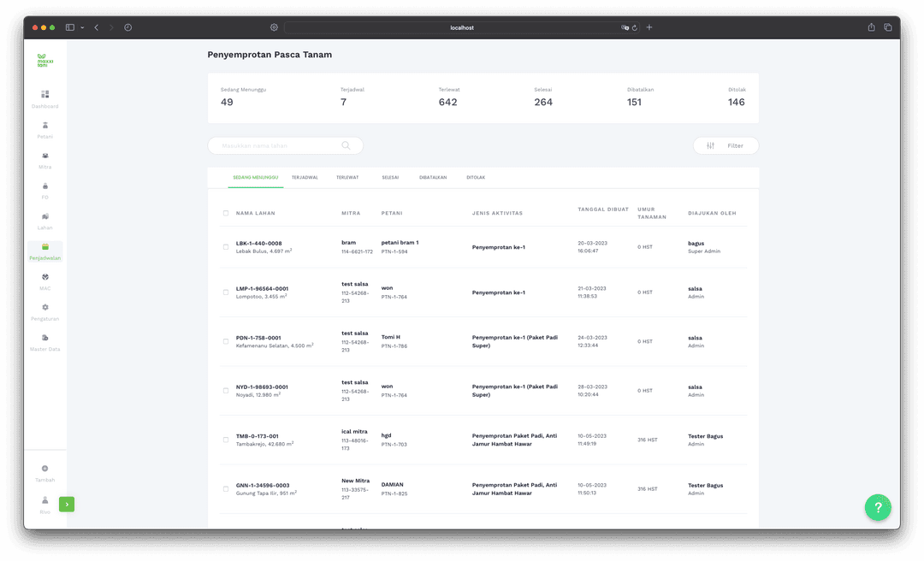Viewport: 924px width, 561px height.
Task: Switch to the Terjadwal tab
Action: 305,177
